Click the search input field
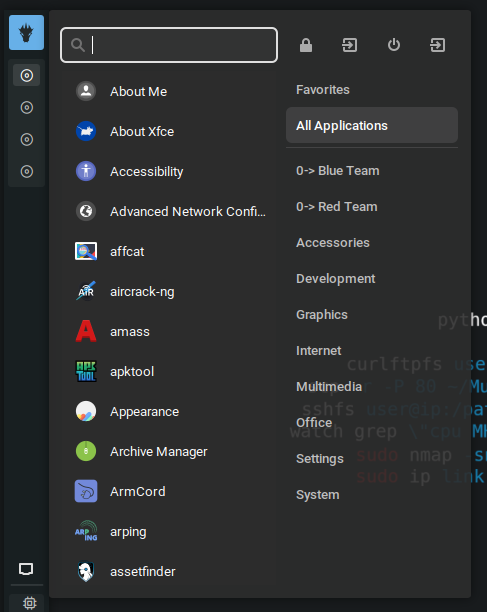 [x=169, y=45]
